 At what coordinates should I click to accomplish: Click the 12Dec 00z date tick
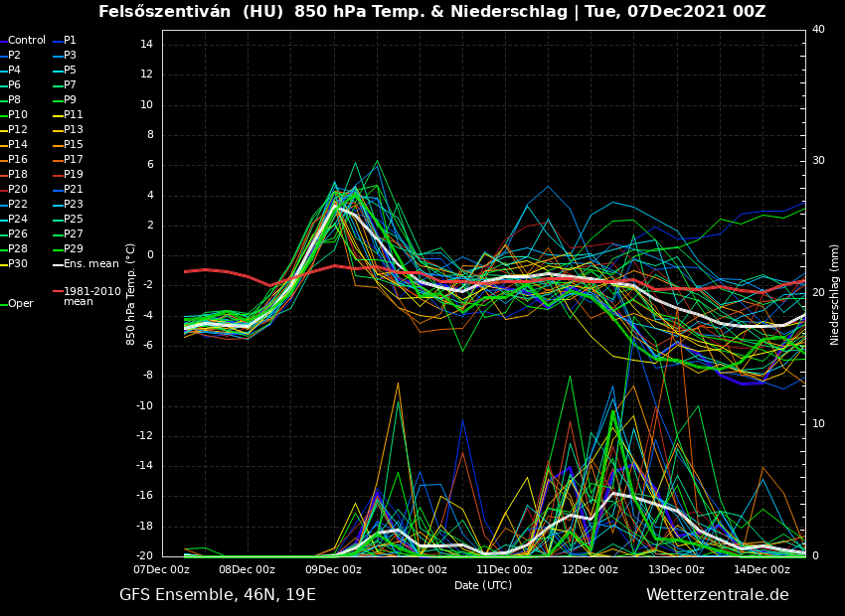[590, 569]
